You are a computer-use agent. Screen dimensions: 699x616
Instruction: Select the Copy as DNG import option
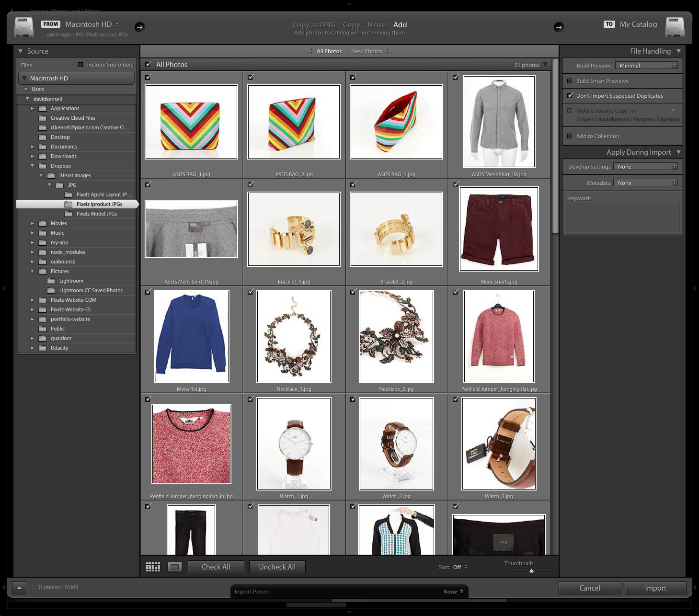point(314,25)
